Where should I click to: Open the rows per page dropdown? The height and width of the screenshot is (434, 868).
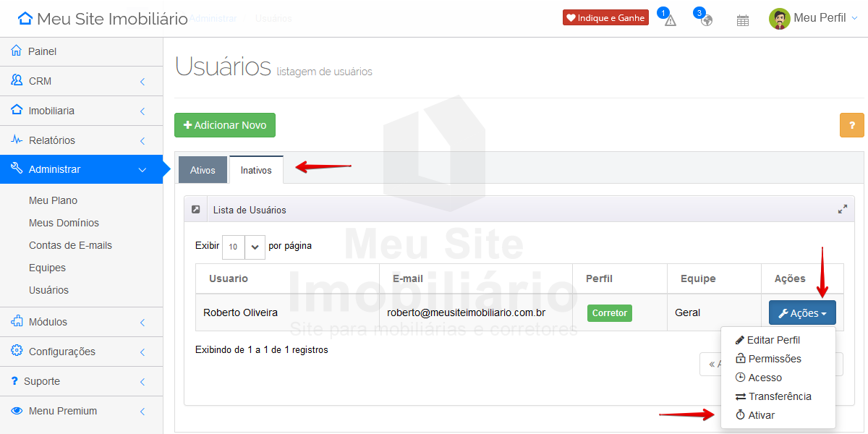click(x=244, y=247)
